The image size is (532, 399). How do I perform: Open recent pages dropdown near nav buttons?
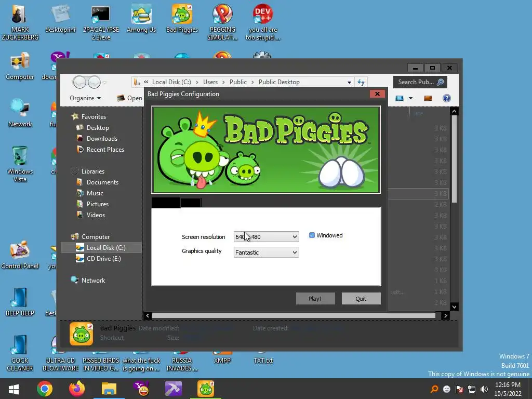[105, 83]
